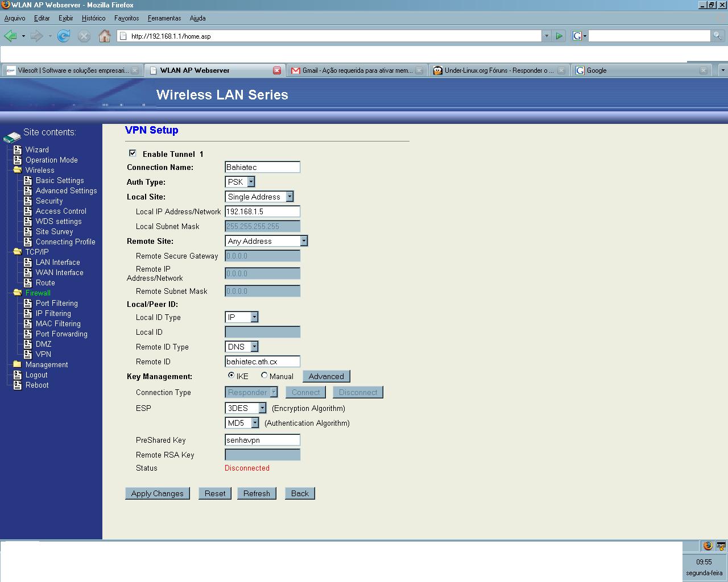Reload the page with the refresh icon
The height and width of the screenshot is (582, 728).
(64, 36)
